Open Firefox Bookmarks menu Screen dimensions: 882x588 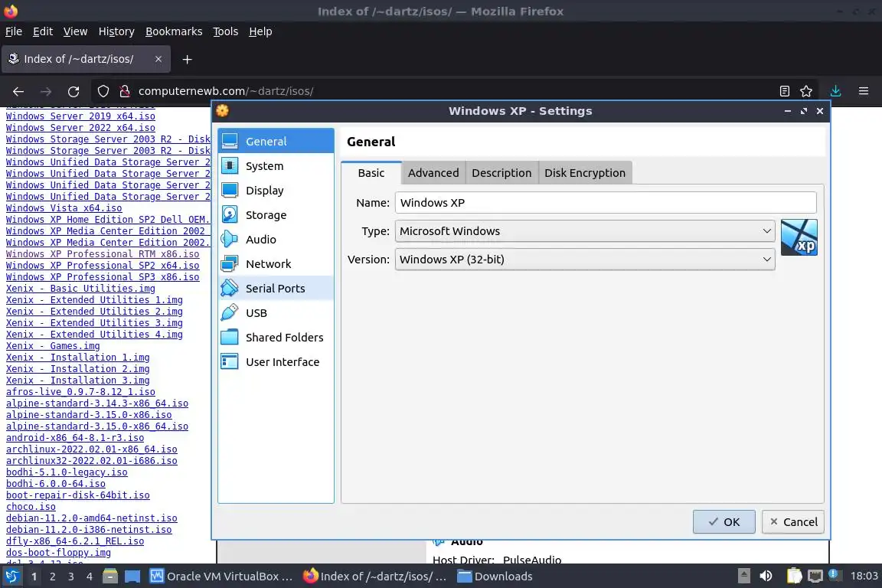point(174,31)
